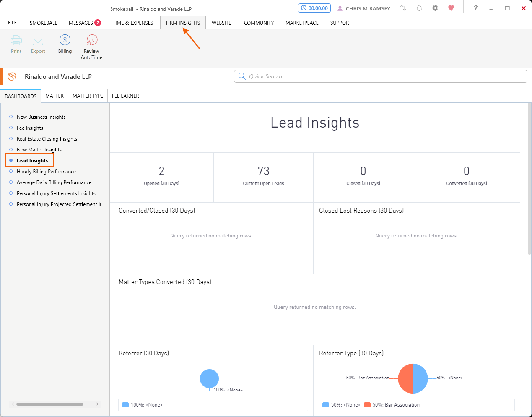
Task: Click the Rinaldo and Varade LLP firm name
Action: click(x=58, y=77)
